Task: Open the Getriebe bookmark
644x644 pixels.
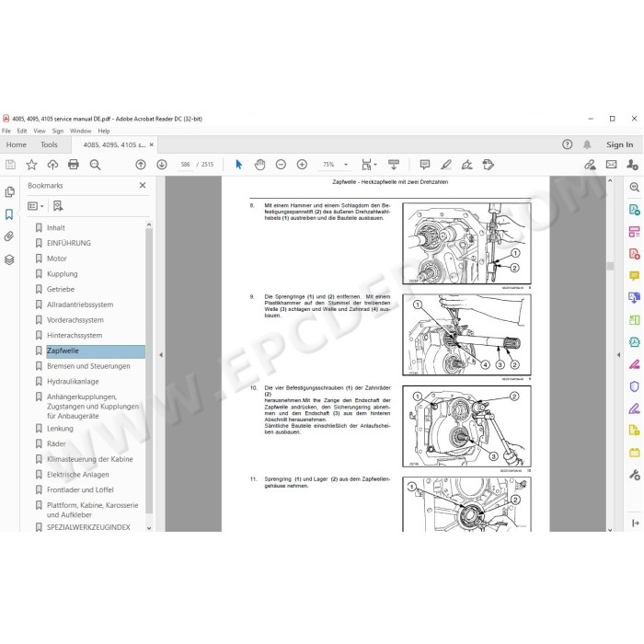Action: pyautogui.click(x=61, y=289)
